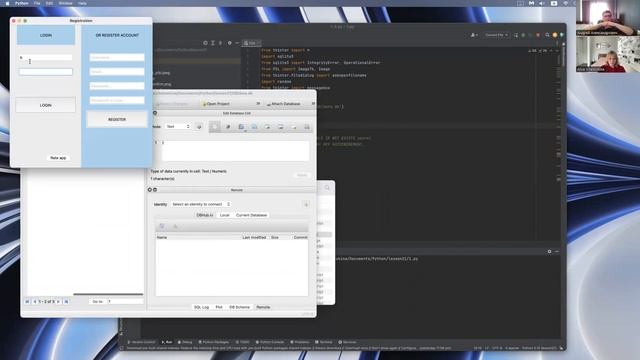Click the login password field below username

(x=45, y=72)
